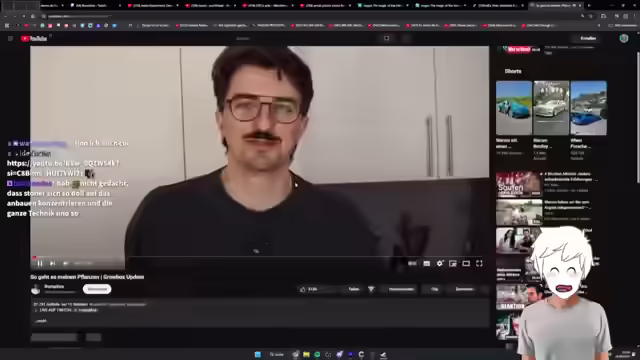
Task: Toggle the autoplay switch in player
Action: point(412,264)
